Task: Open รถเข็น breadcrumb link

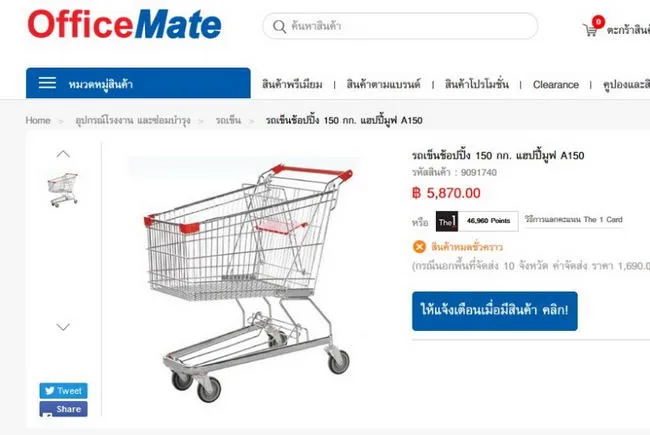Action: 228,120
